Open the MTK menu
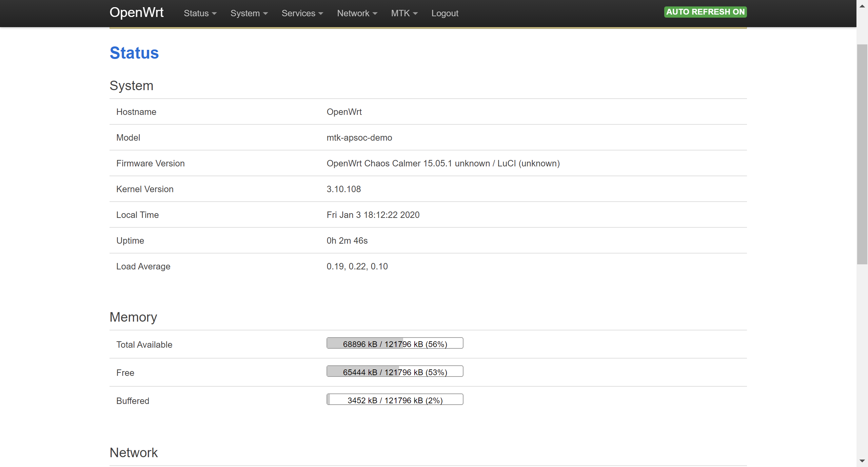 (404, 13)
